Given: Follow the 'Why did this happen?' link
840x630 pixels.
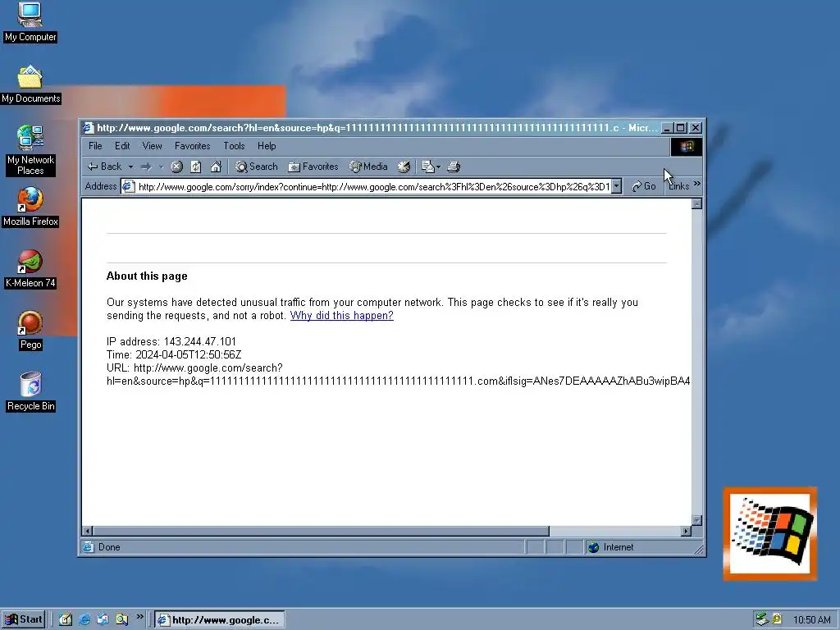Looking at the screenshot, I should [x=342, y=316].
